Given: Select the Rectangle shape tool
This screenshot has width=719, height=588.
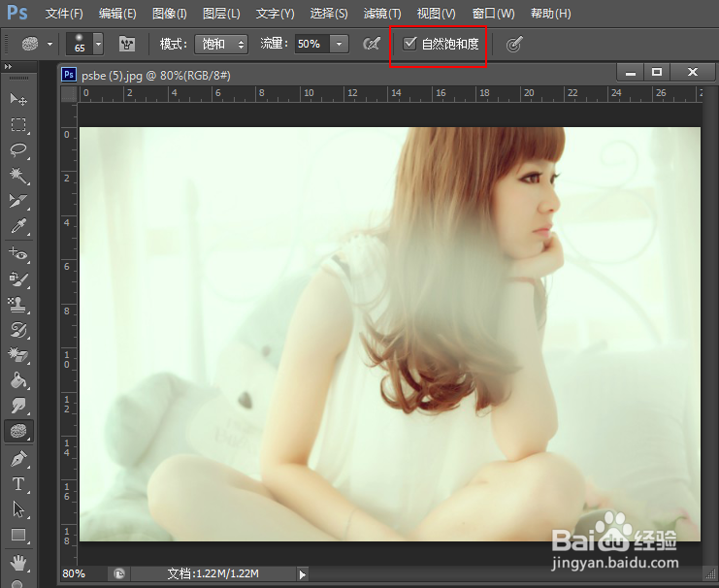Looking at the screenshot, I should (x=18, y=535).
